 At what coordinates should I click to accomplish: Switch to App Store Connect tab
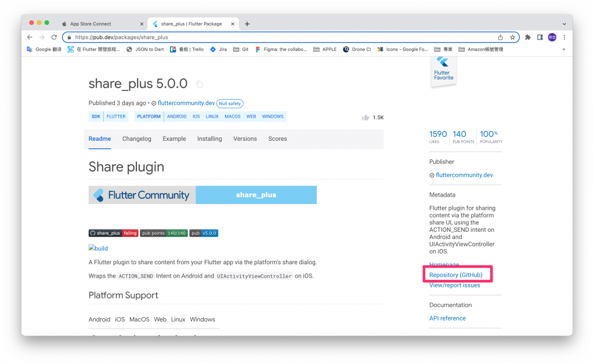102,24
